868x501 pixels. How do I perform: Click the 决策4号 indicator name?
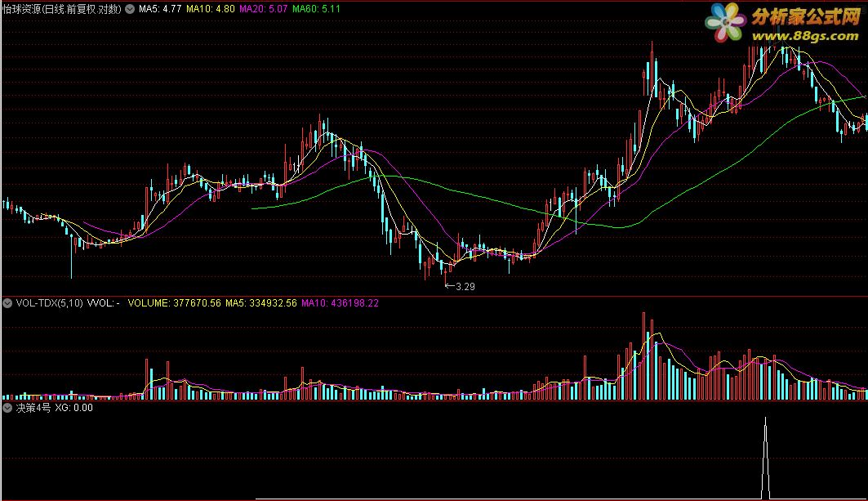pyautogui.click(x=33, y=408)
